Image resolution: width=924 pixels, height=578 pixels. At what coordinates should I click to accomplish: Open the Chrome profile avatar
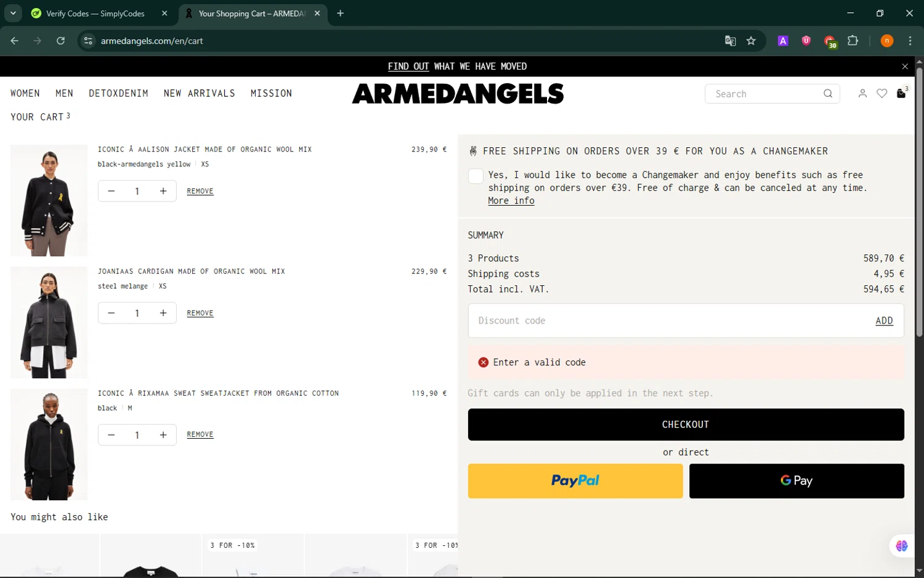pos(887,41)
